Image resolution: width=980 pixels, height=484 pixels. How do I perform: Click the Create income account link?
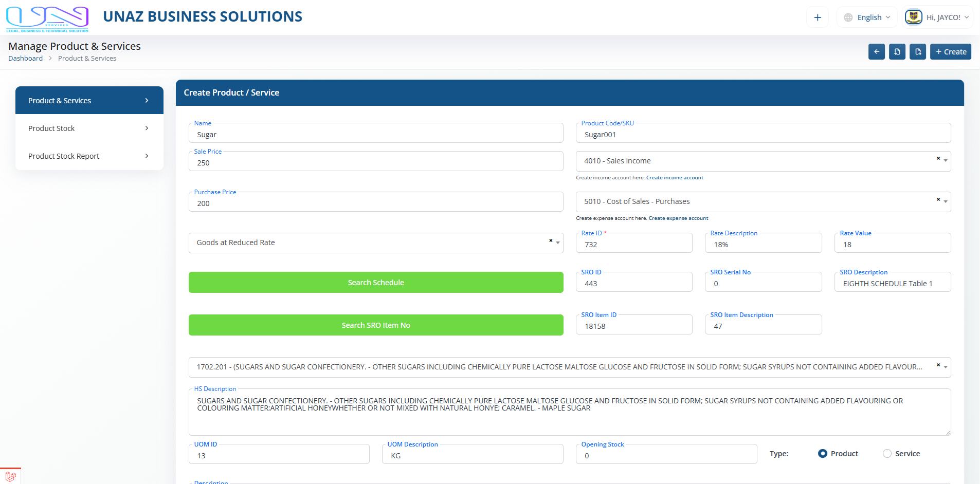click(x=675, y=178)
